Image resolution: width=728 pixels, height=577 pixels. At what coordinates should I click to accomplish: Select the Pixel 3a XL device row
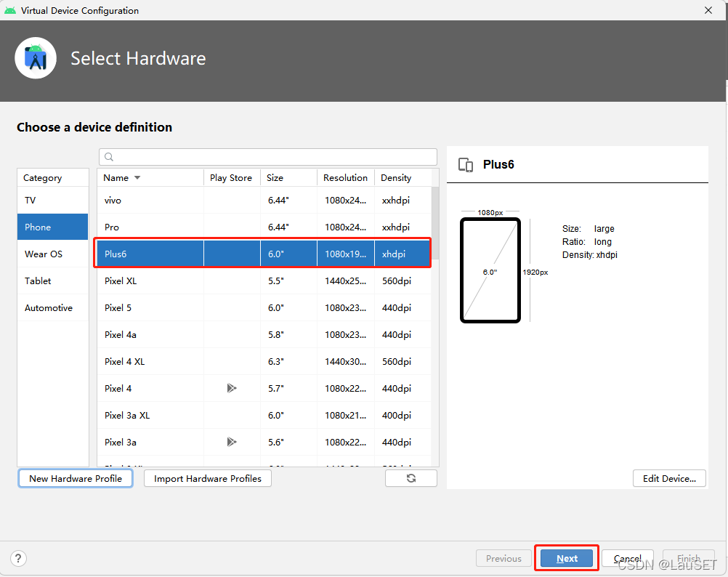[x=264, y=416]
